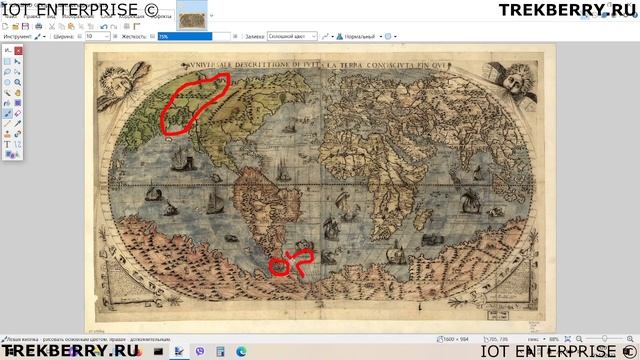Open the brush width combo box
This screenshot has height=360, width=640.
coord(98,36)
